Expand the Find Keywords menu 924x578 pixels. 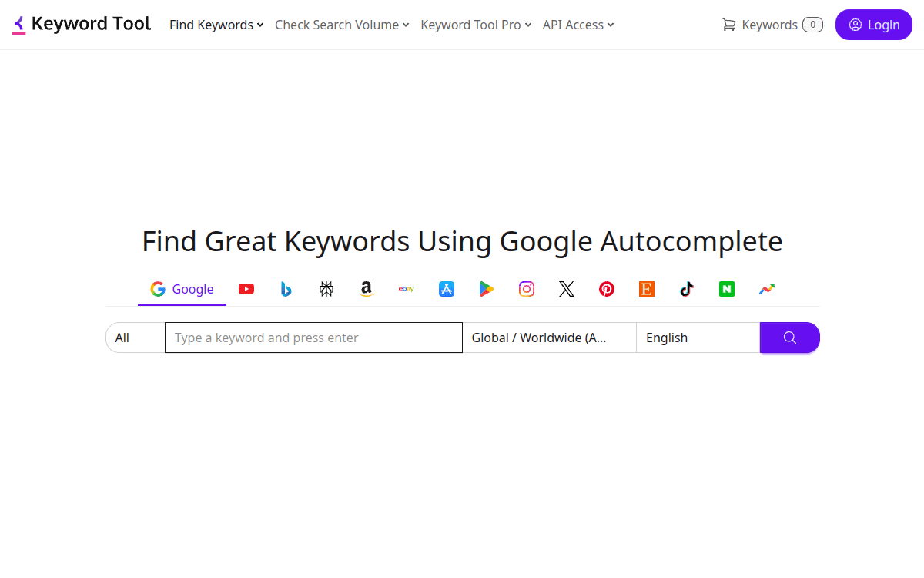click(x=216, y=25)
